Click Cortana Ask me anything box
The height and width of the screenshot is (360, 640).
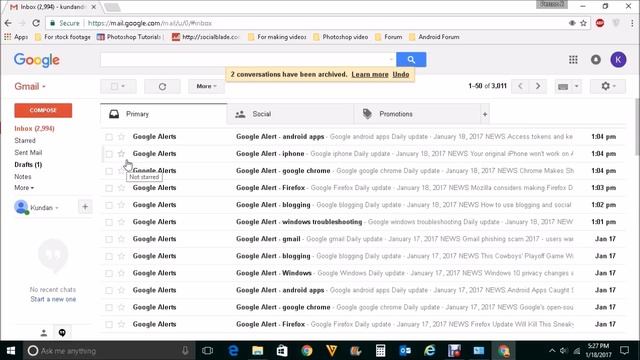108,351
